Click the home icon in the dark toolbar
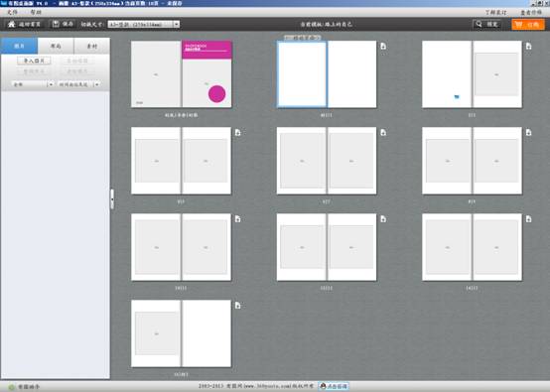 12,24
